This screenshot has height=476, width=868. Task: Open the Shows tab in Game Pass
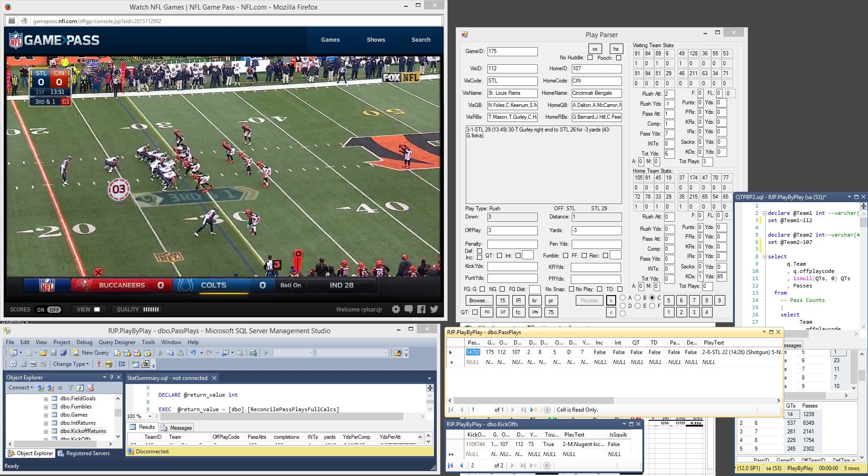pyautogui.click(x=376, y=40)
